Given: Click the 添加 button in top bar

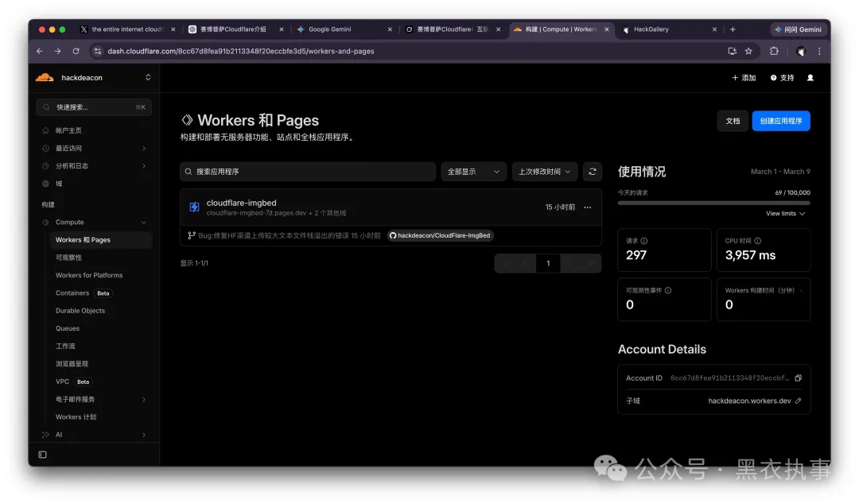Looking at the screenshot, I should [744, 78].
